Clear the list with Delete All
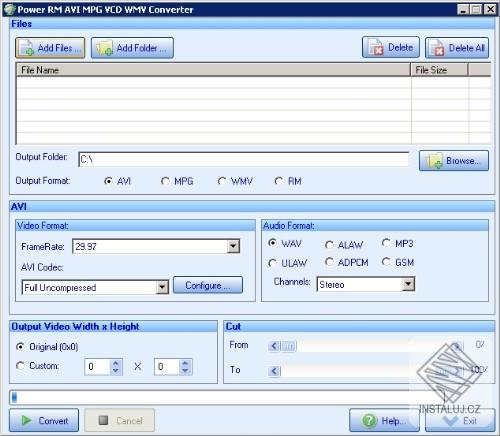Viewport: 500px width, 436px height. click(457, 48)
